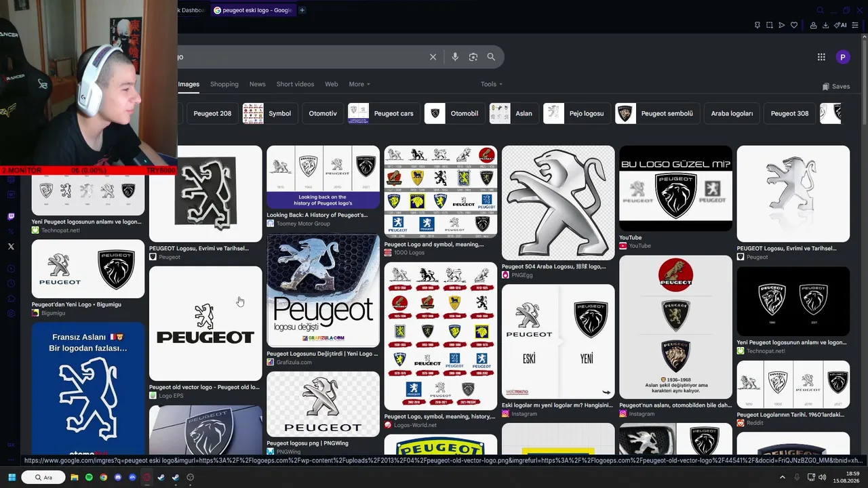Open browser sidebar settings gear

[11, 313]
